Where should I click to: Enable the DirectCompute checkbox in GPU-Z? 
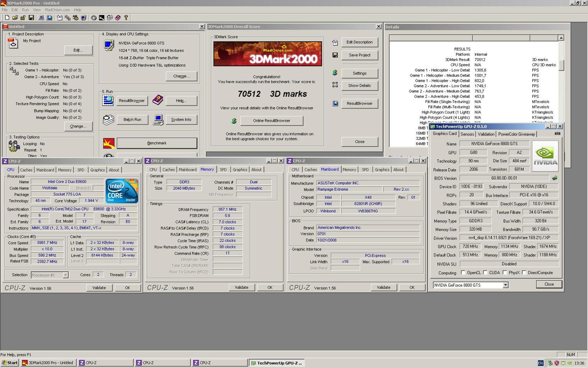tap(524, 273)
